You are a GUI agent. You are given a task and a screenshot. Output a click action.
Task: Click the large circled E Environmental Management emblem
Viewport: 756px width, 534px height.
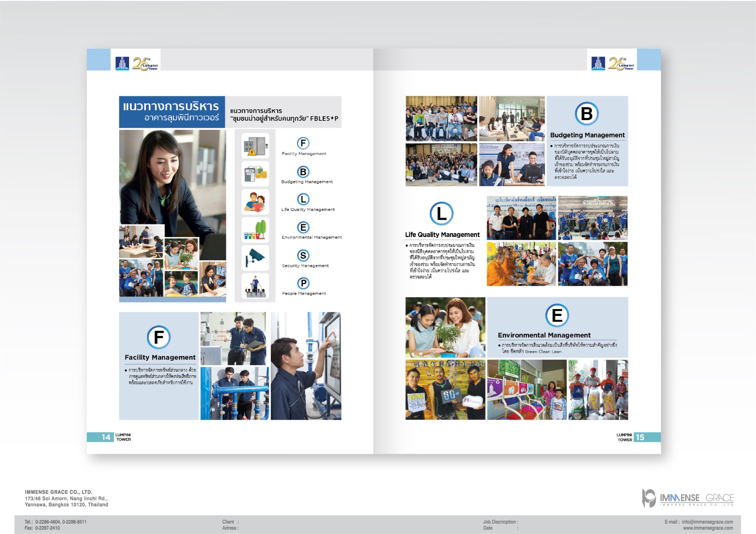click(557, 315)
